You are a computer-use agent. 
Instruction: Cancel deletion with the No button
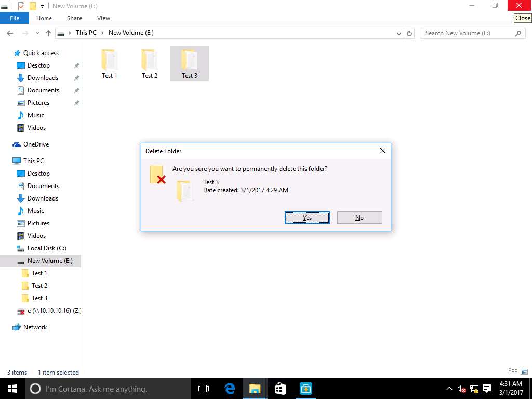(360, 218)
